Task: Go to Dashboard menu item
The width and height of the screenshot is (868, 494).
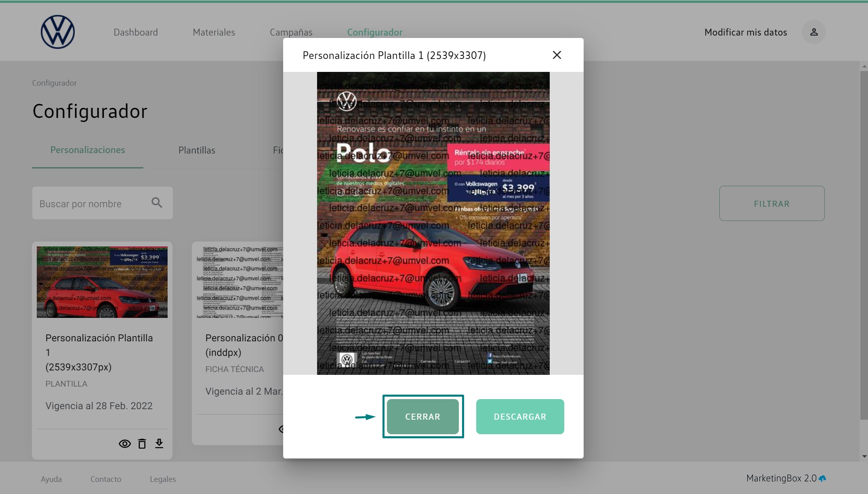Action: pyautogui.click(x=136, y=32)
